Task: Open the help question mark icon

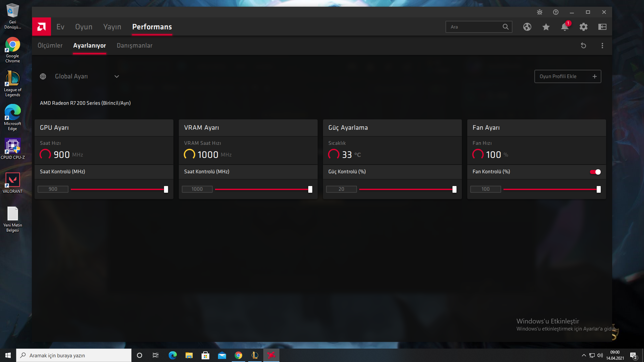Action: 555,12
